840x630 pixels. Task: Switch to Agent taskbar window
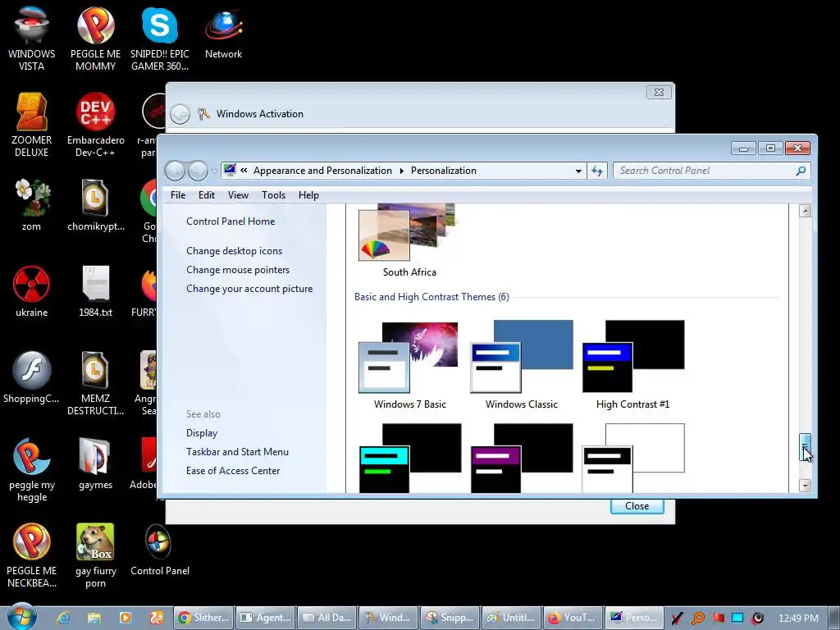click(265, 618)
